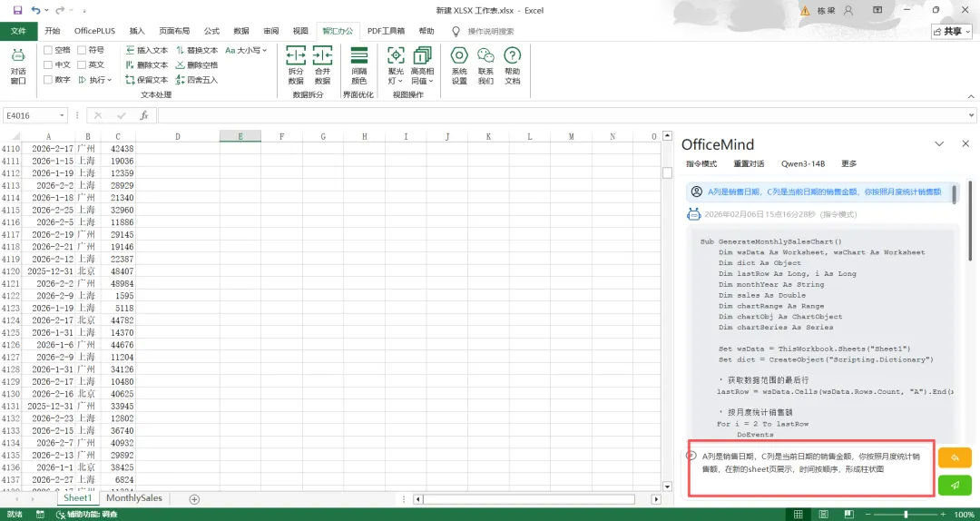Undo the last action in quick access toolbar
This screenshot has height=521, width=980.
tap(35, 10)
